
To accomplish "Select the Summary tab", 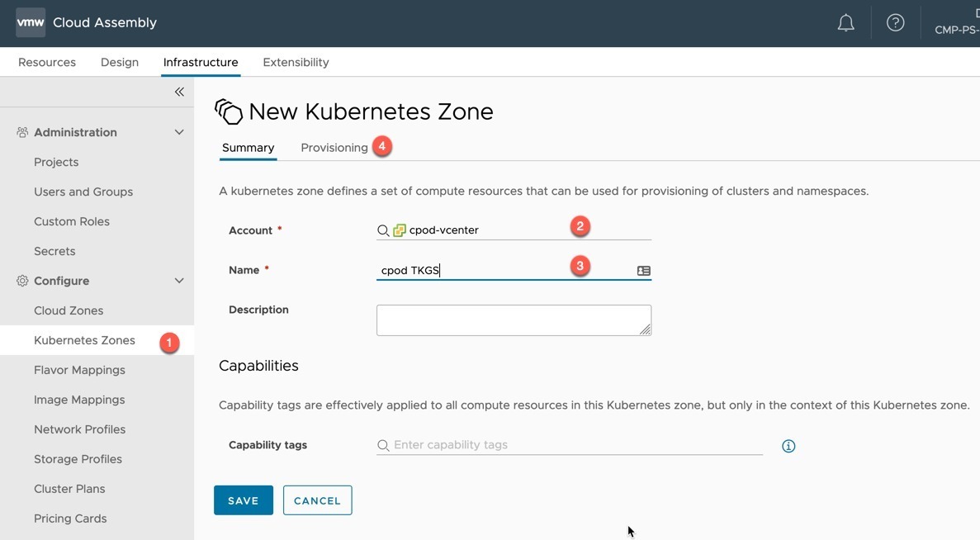I will point(249,148).
